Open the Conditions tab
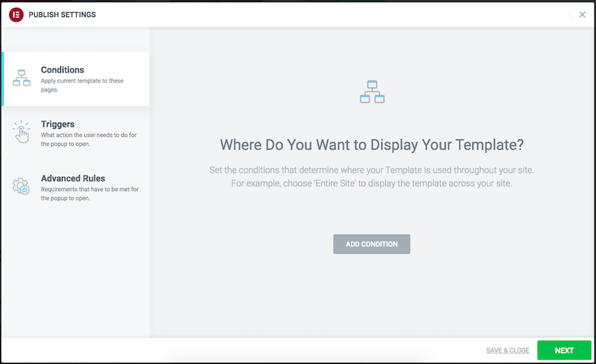The image size is (596, 364). pyautogui.click(x=75, y=79)
